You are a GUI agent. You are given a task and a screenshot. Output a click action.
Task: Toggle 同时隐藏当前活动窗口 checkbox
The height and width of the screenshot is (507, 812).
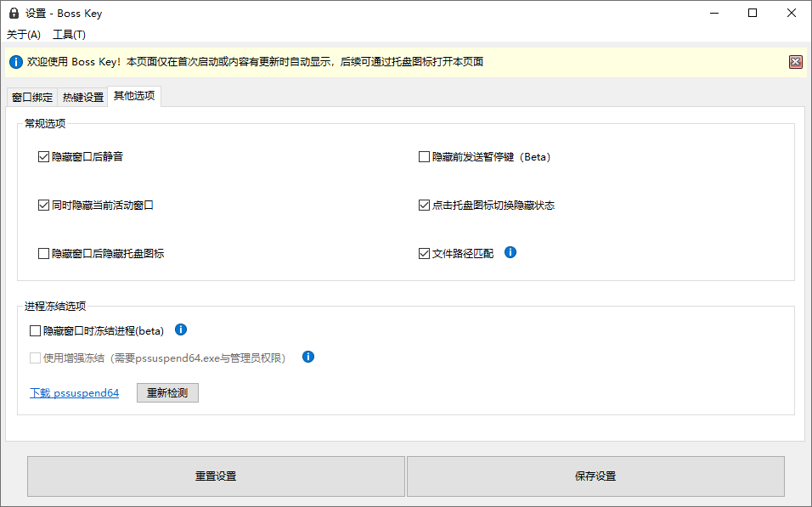click(x=43, y=206)
